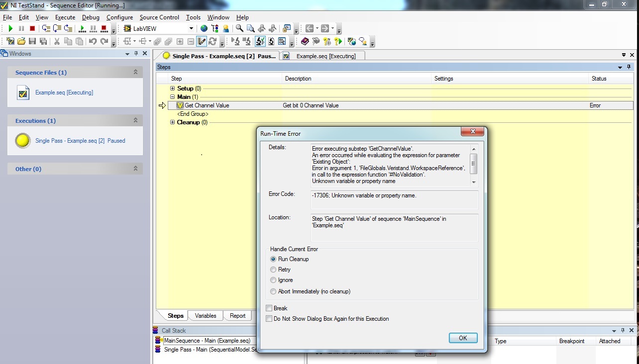Select Abort Immediately (no cleanup) option
639x364 pixels.
click(x=273, y=291)
